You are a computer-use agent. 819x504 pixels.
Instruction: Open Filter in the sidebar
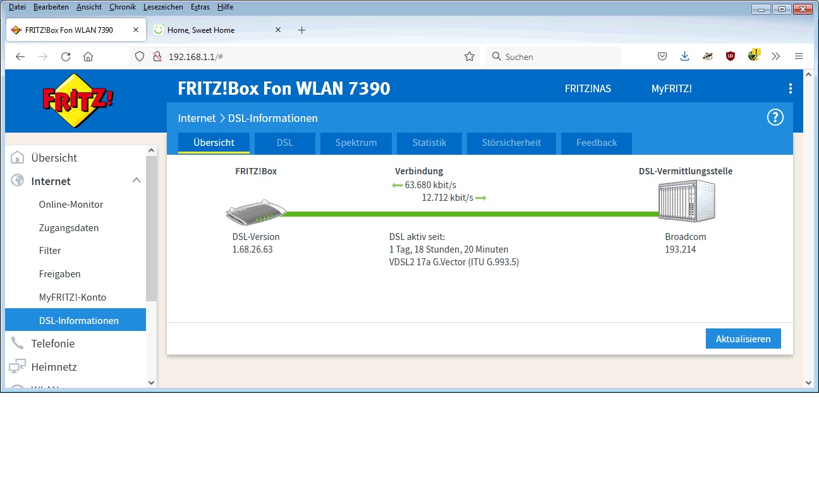coord(50,251)
